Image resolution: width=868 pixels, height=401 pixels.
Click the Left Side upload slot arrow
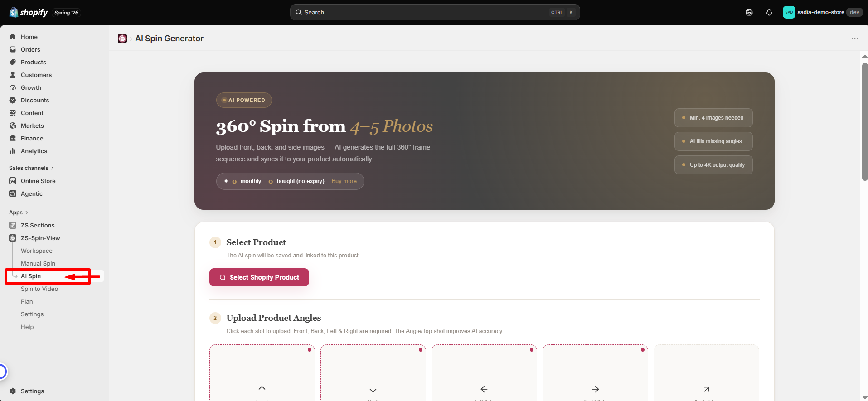tap(484, 389)
